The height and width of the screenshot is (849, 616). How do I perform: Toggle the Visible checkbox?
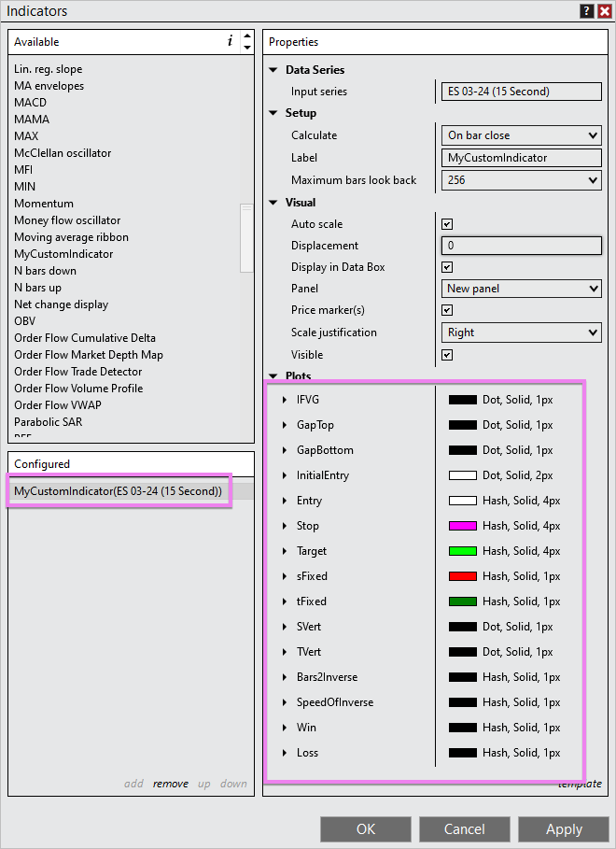pyautogui.click(x=447, y=355)
